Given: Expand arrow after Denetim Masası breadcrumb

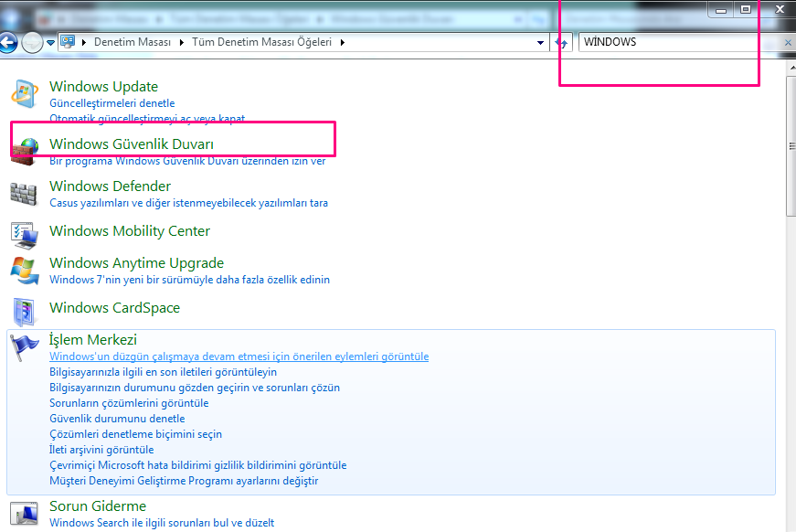Looking at the screenshot, I should 181,42.
